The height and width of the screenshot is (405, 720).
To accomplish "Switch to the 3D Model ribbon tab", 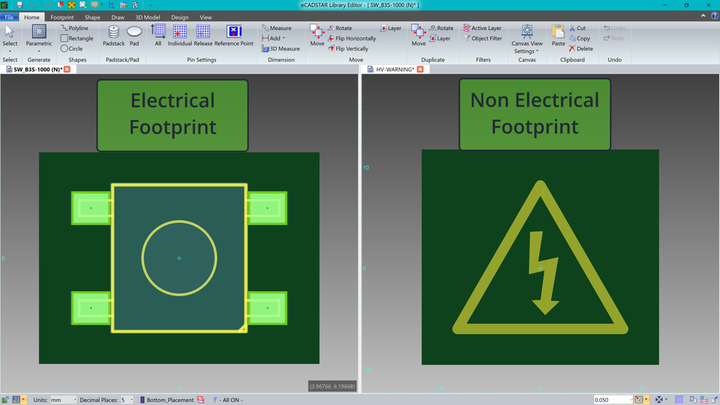I will [x=147, y=17].
